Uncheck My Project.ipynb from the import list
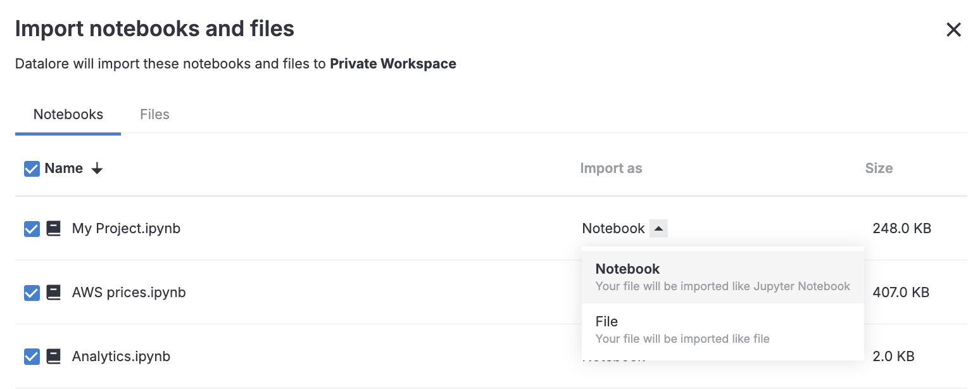This screenshot has width=980, height=389. pos(32,229)
